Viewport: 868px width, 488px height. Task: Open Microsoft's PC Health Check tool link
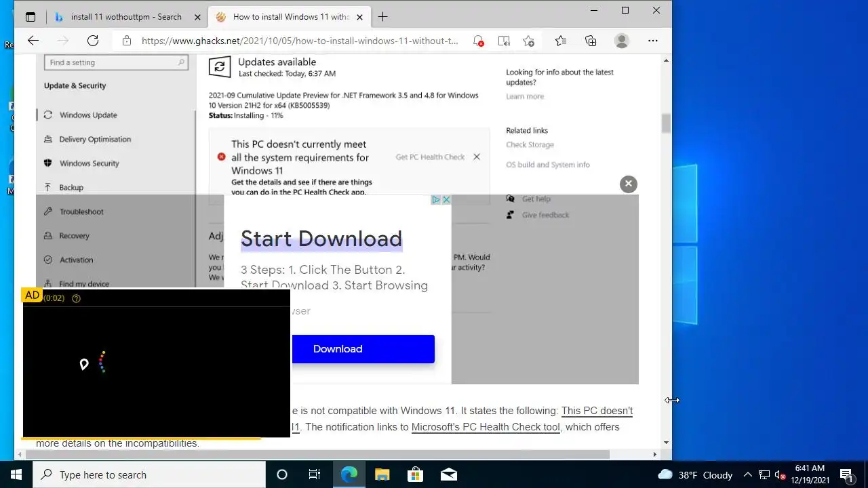pyautogui.click(x=486, y=427)
